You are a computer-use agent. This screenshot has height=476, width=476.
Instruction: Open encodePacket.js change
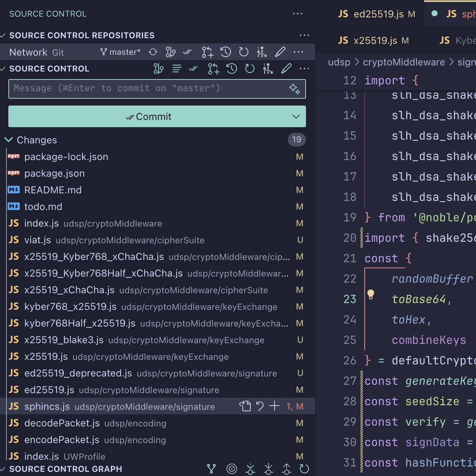[158, 440]
